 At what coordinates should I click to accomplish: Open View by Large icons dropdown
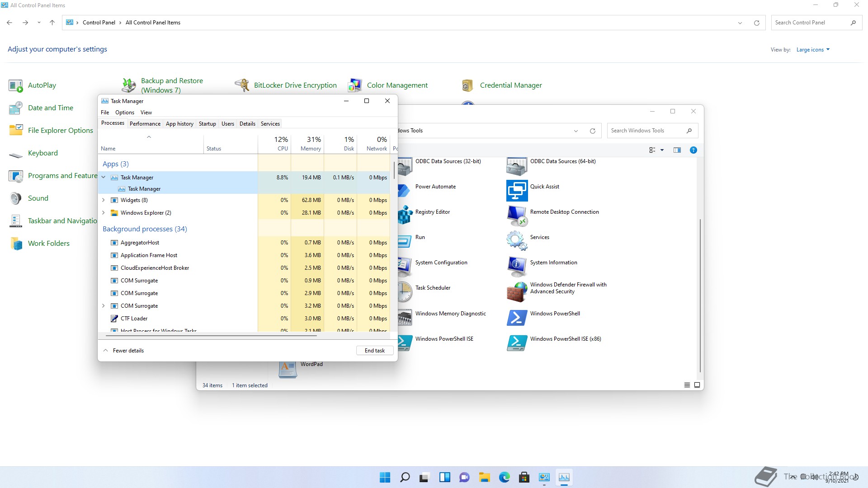(x=813, y=50)
